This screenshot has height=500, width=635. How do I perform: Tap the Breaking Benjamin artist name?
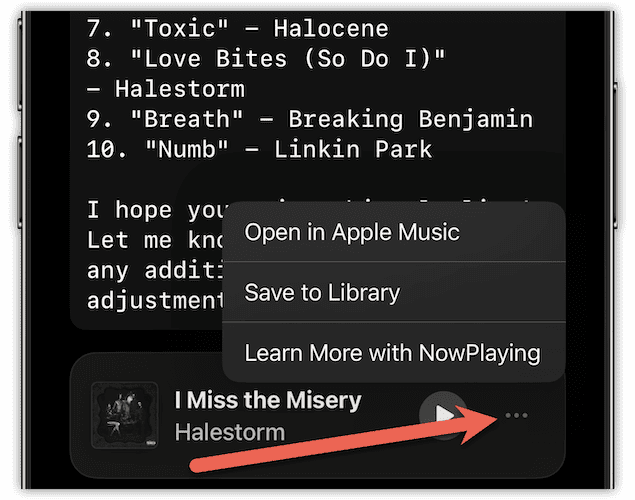411,119
